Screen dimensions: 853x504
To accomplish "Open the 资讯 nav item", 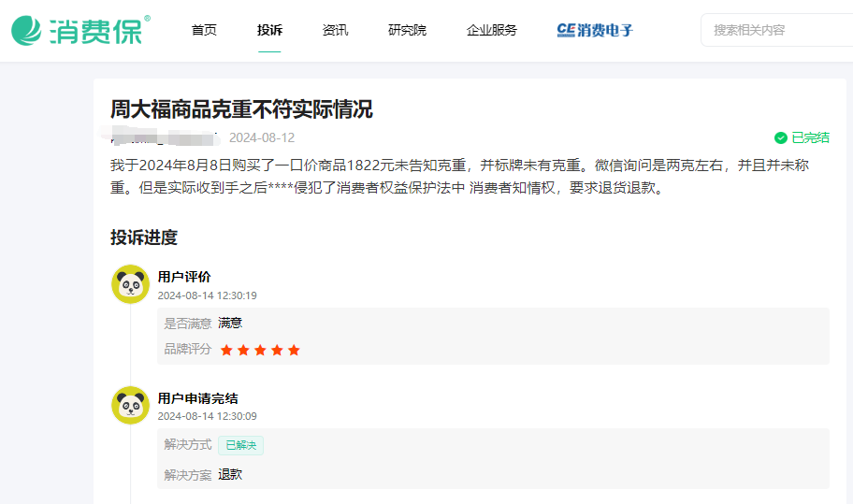I will 335,30.
